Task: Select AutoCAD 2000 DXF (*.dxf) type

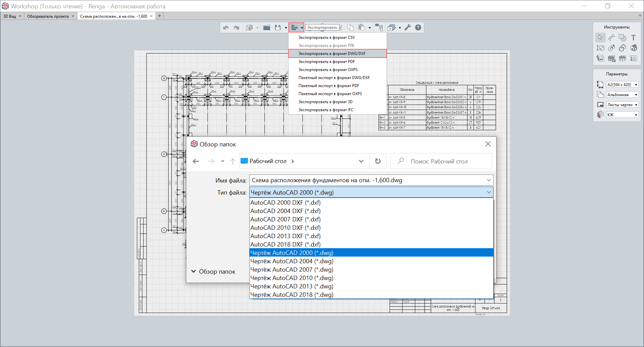Action: 372,203
